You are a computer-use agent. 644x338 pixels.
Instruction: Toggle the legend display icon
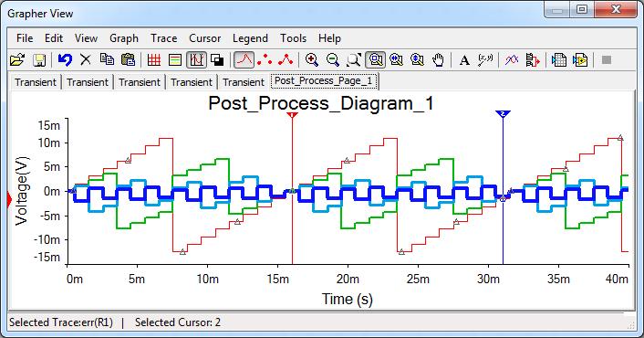175,60
